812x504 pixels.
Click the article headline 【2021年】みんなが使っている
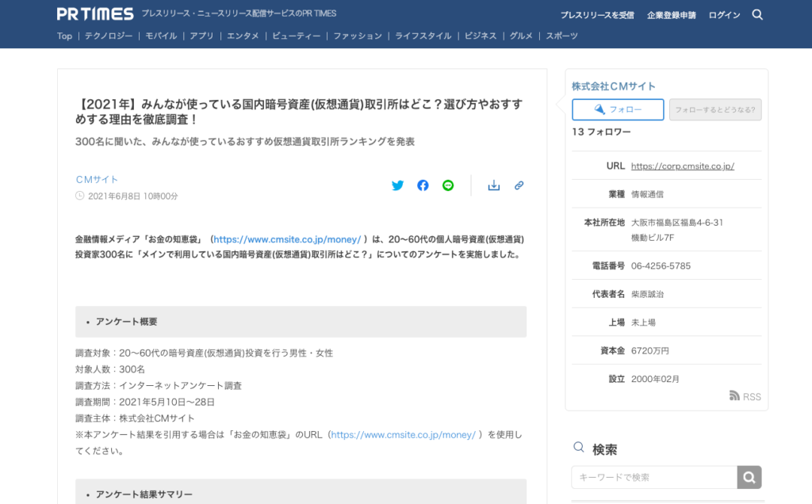(299, 112)
